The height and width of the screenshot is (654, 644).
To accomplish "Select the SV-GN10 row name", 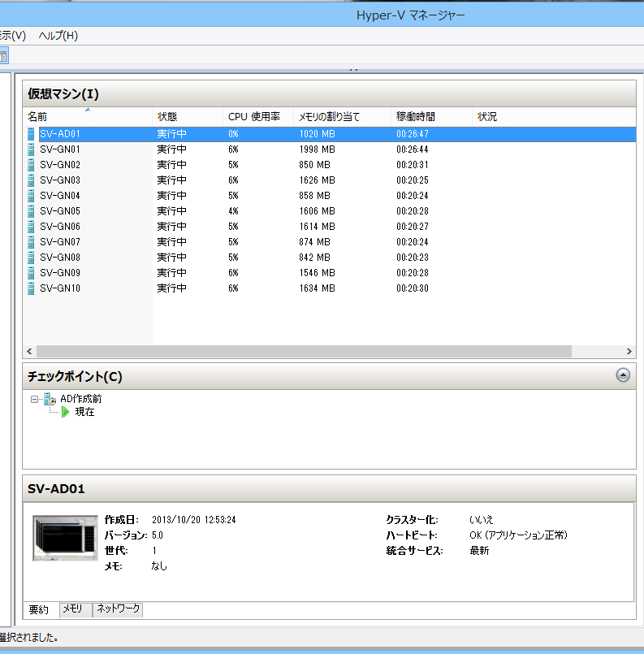I will click(x=60, y=288).
